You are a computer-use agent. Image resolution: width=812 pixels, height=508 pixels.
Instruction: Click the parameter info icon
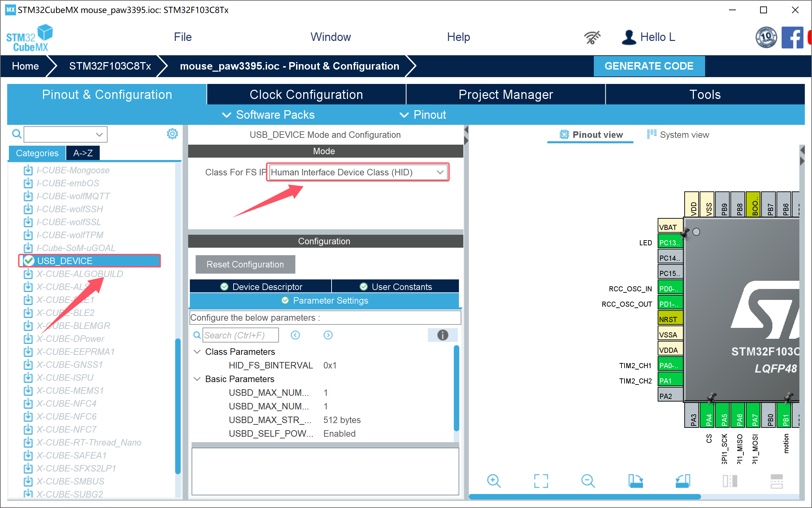pyautogui.click(x=443, y=335)
